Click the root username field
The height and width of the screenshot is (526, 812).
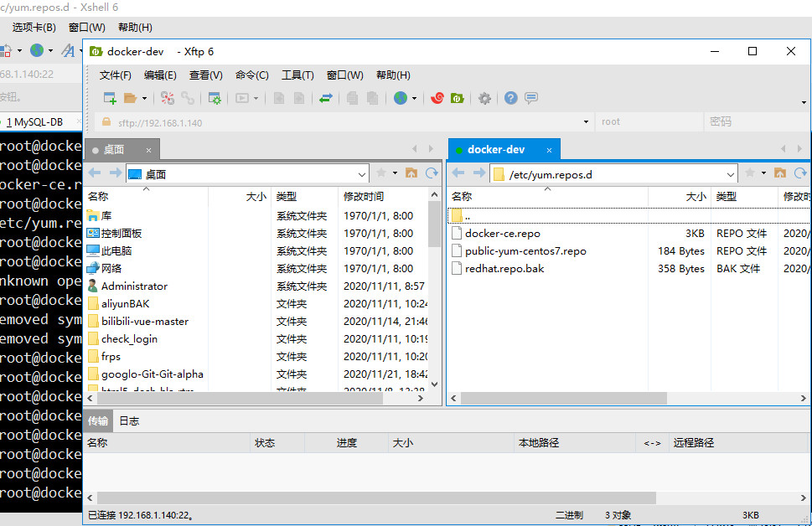(x=649, y=121)
